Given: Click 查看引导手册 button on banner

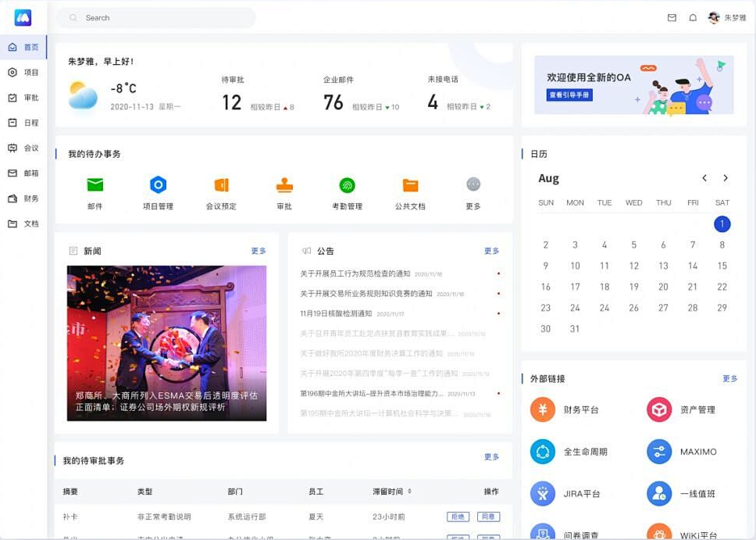Looking at the screenshot, I should [569, 95].
